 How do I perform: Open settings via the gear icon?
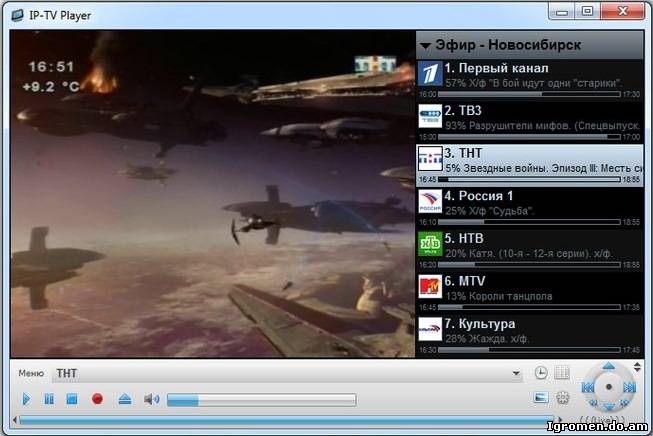coord(562,398)
